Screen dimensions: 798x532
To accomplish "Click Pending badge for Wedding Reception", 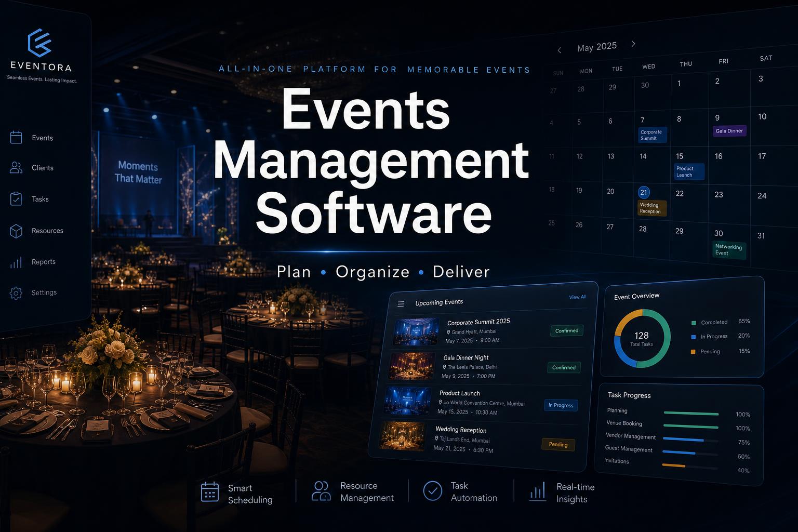I will [x=558, y=444].
